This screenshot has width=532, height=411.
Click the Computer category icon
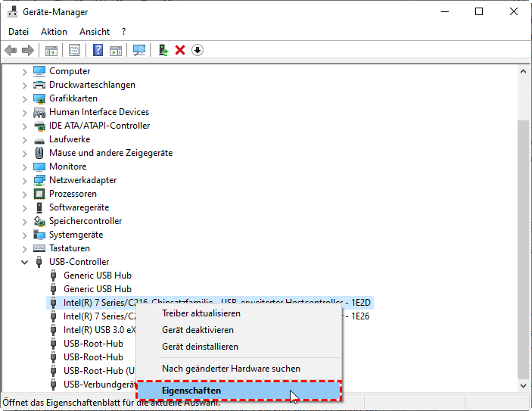click(39, 71)
